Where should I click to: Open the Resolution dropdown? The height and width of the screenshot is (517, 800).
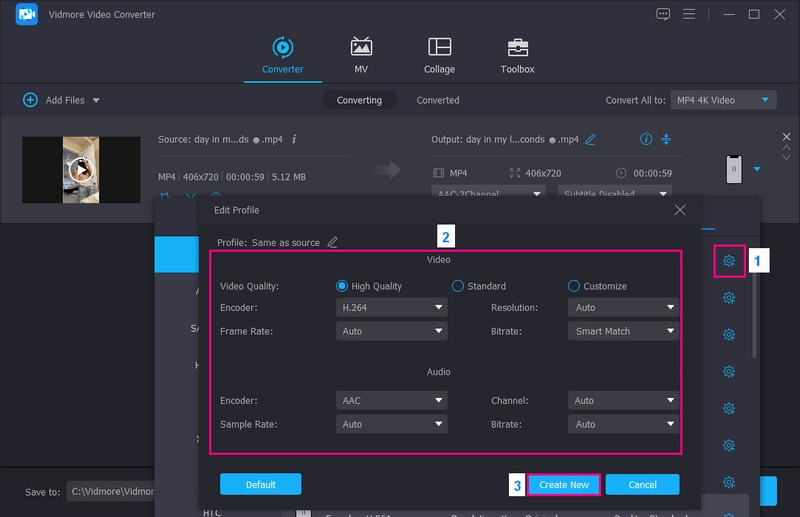623,308
